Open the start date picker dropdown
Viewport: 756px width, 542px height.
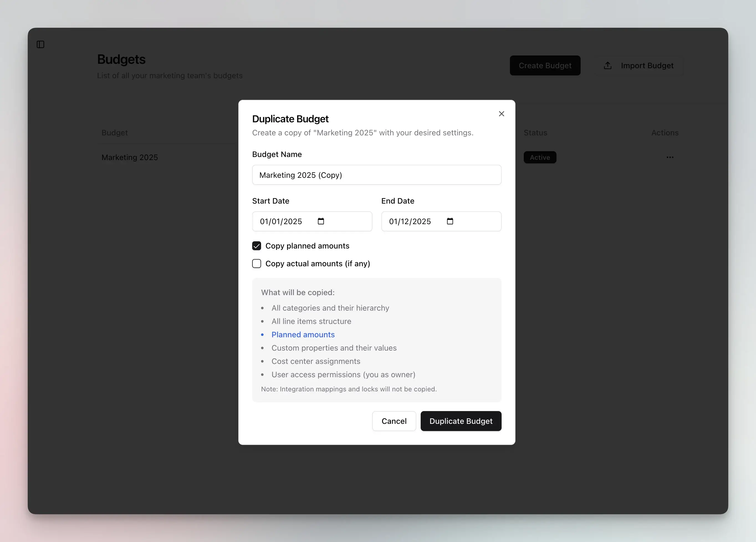point(321,221)
